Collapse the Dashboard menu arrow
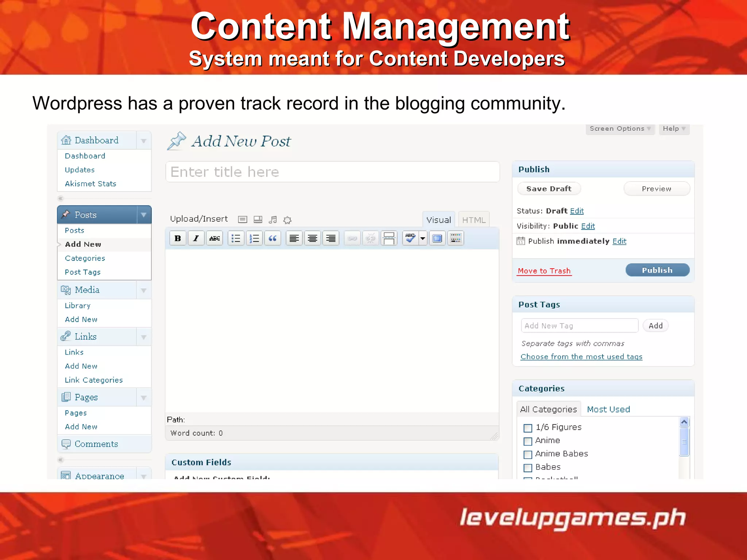Viewport: 747px width, 560px height. coord(144,141)
